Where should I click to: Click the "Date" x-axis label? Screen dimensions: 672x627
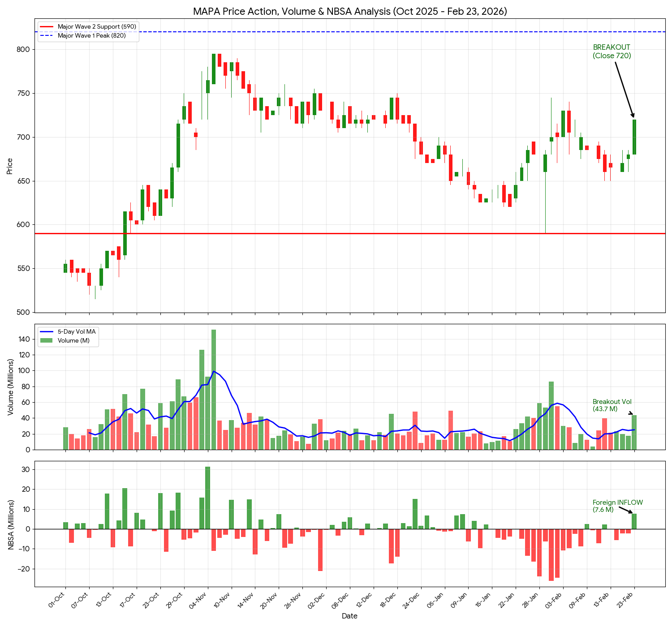pos(349,616)
